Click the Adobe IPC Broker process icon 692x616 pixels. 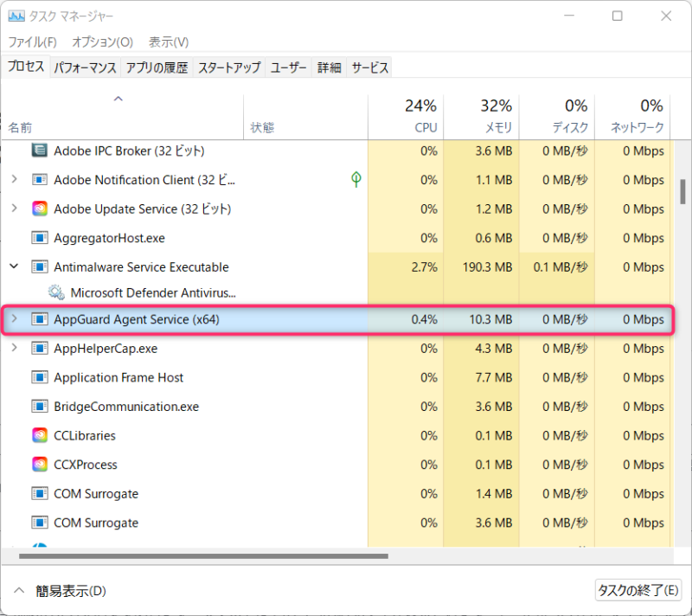(x=39, y=151)
